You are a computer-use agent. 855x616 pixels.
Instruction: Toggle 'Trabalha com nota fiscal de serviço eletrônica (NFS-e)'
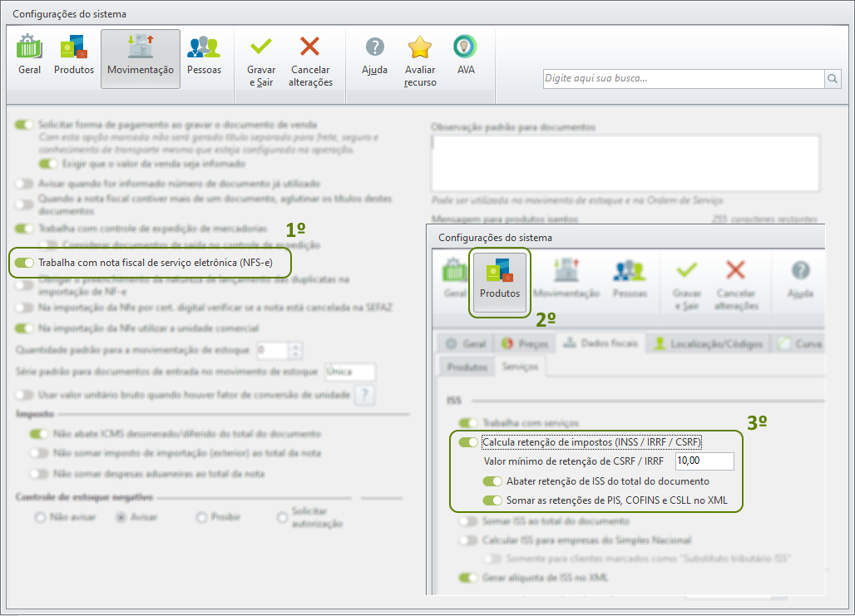coord(25,263)
